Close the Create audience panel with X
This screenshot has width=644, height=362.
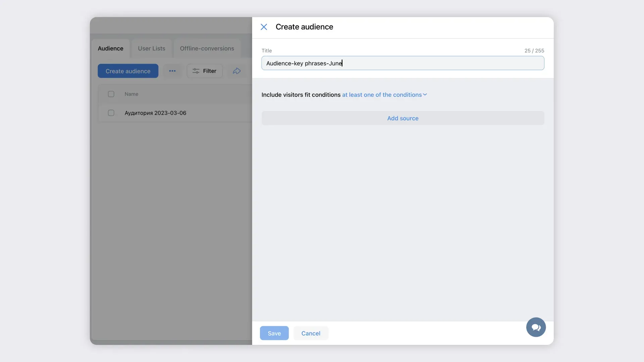[264, 27]
